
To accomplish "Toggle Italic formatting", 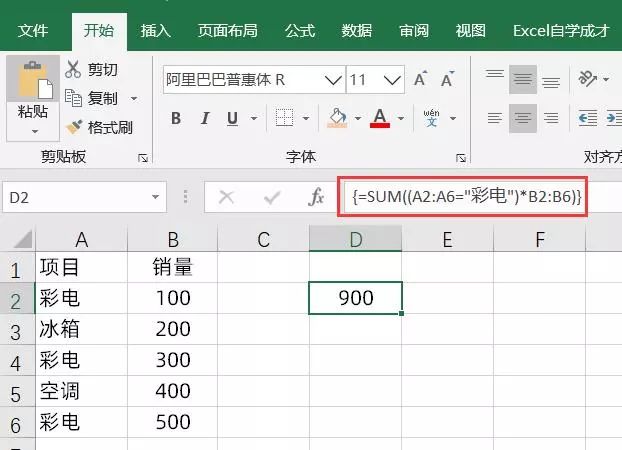I will coord(205,118).
